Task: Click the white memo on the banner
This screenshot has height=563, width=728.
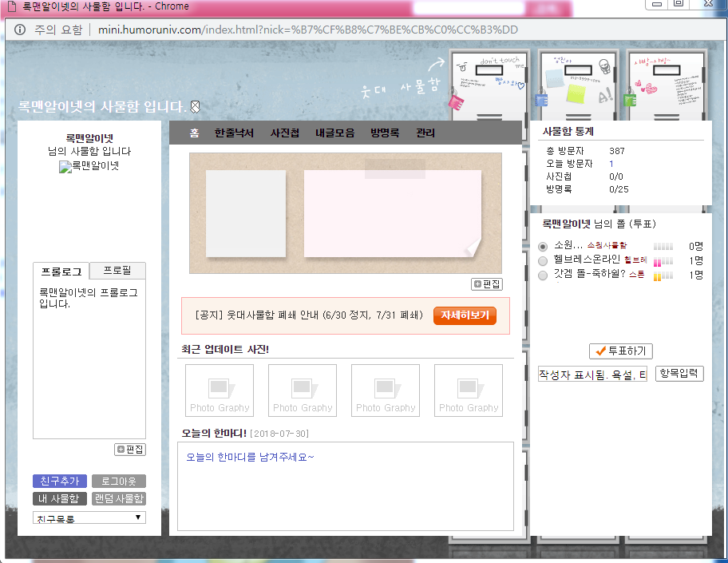Action: click(x=246, y=213)
